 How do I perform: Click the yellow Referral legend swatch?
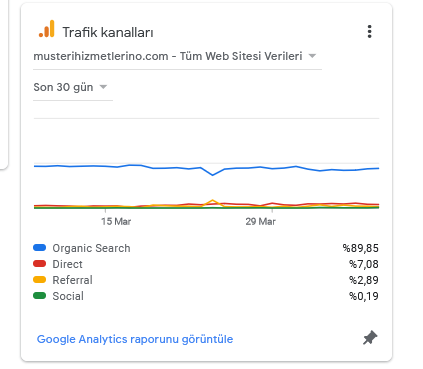pyautogui.click(x=39, y=280)
